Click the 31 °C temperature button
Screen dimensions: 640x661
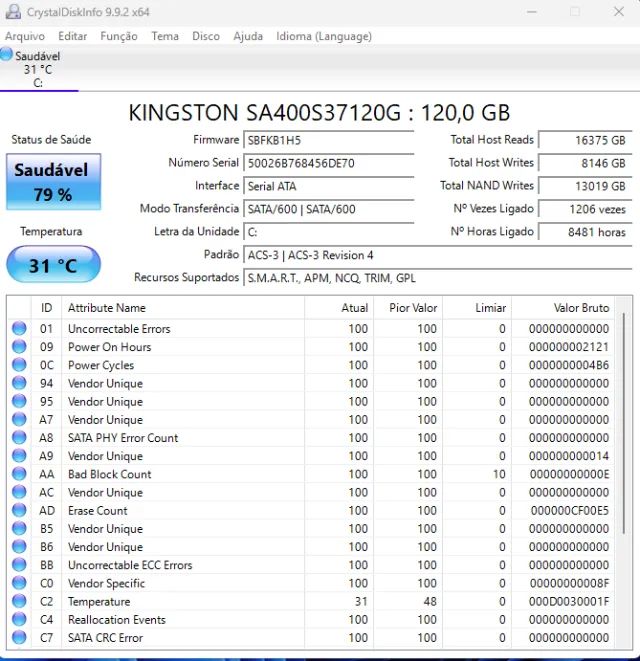click(54, 265)
